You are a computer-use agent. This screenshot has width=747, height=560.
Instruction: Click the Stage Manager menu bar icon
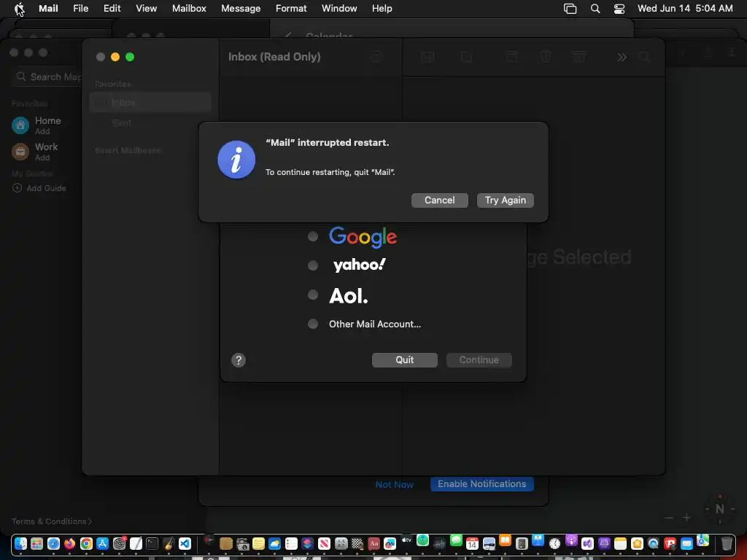coord(570,9)
